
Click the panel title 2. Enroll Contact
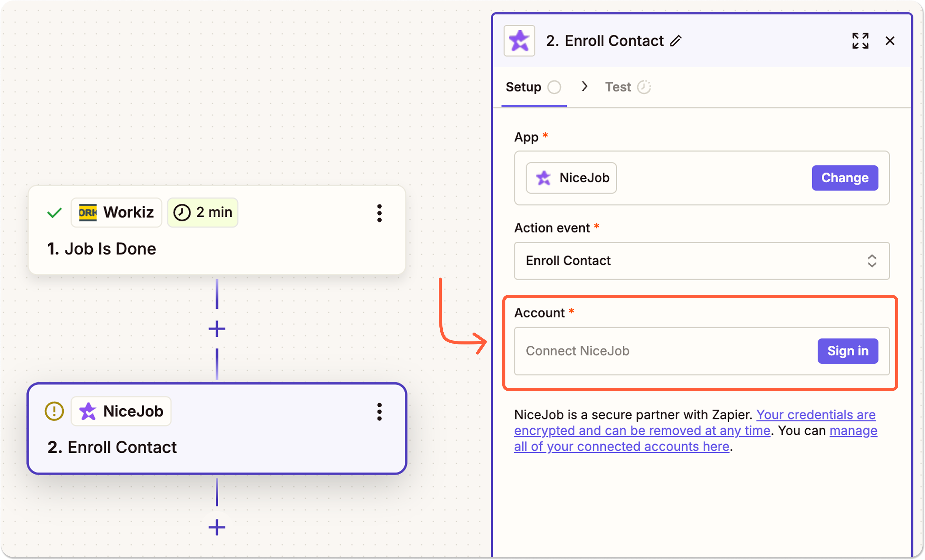[605, 40]
